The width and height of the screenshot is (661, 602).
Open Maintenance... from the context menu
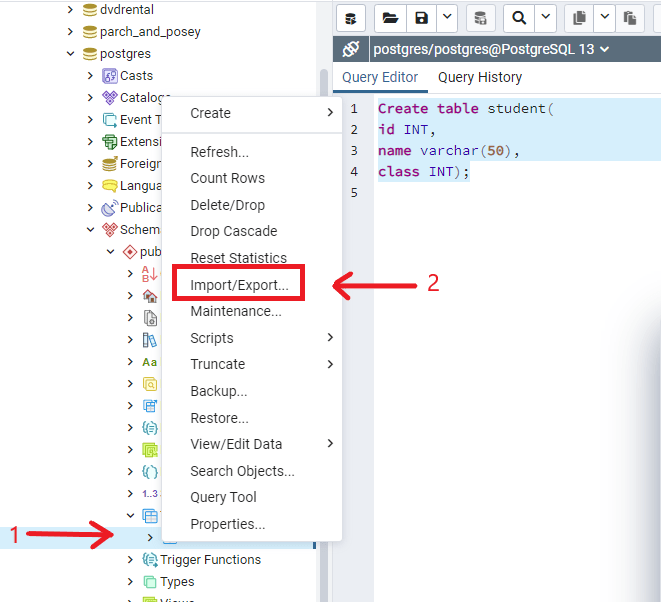pyautogui.click(x=252, y=311)
